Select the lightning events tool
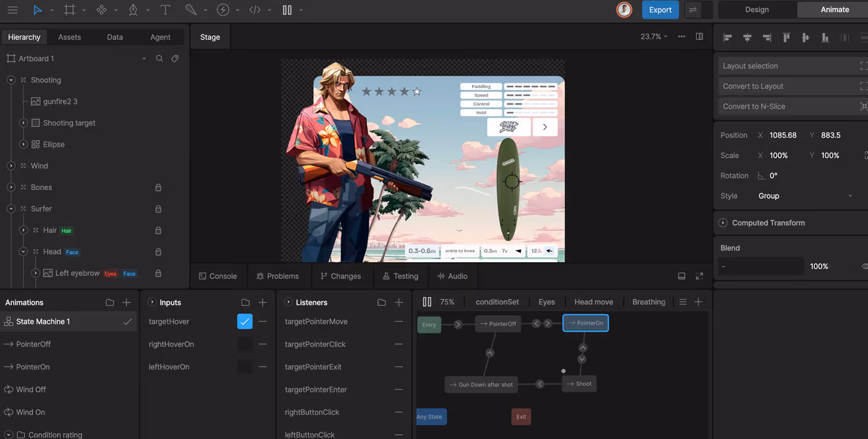The image size is (868, 439). tap(224, 10)
